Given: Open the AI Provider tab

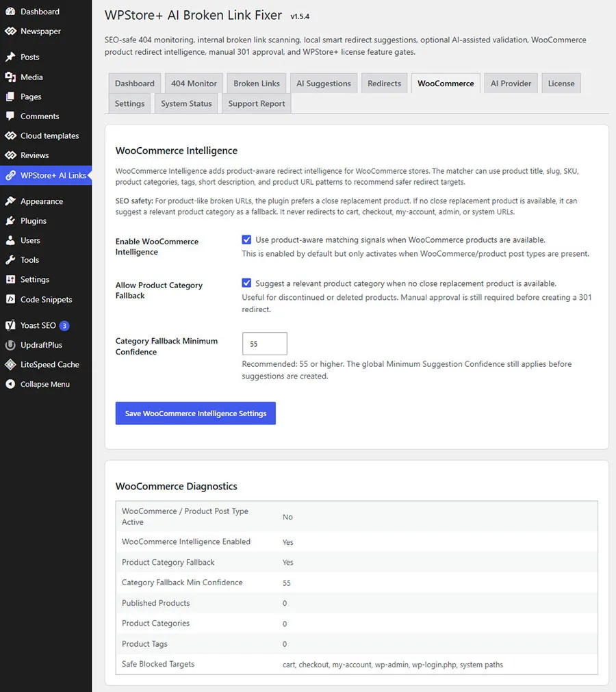Looking at the screenshot, I should click(x=511, y=84).
